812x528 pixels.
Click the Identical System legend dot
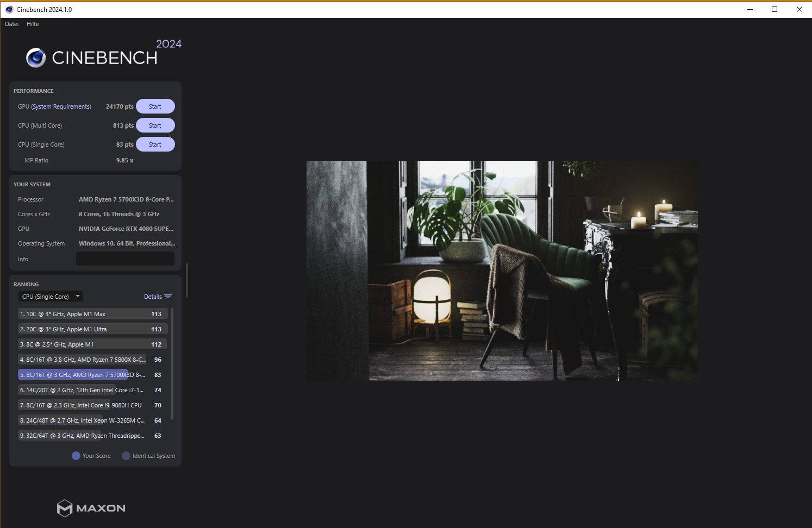(x=126, y=456)
